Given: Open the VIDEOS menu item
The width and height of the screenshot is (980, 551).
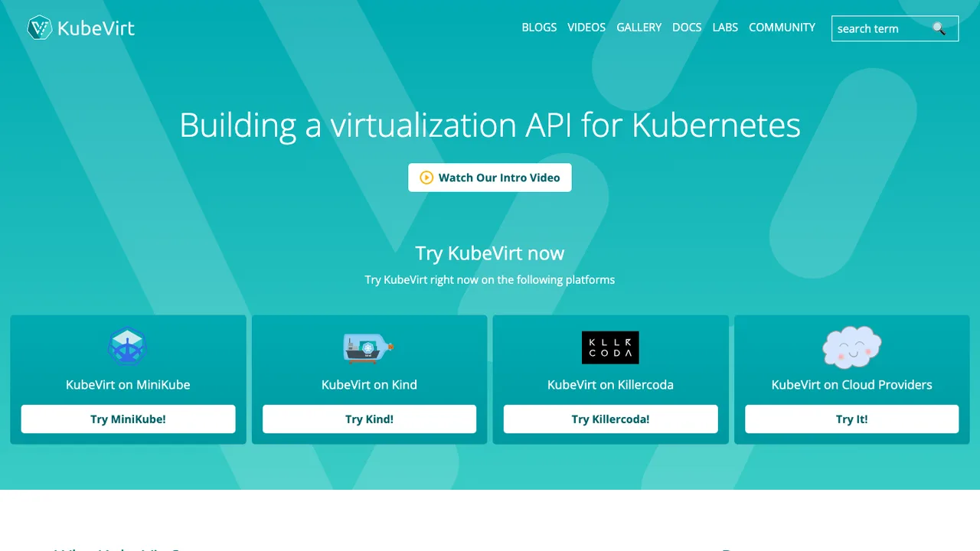Looking at the screenshot, I should [586, 28].
